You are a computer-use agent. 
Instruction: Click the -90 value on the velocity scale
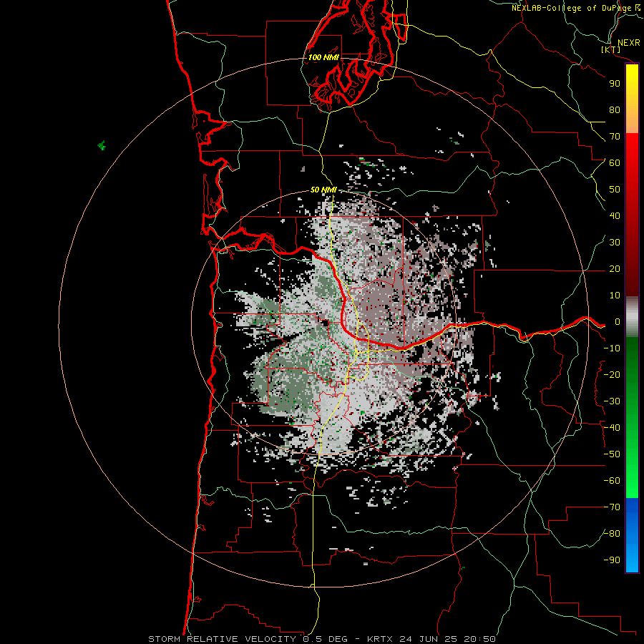point(612,560)
